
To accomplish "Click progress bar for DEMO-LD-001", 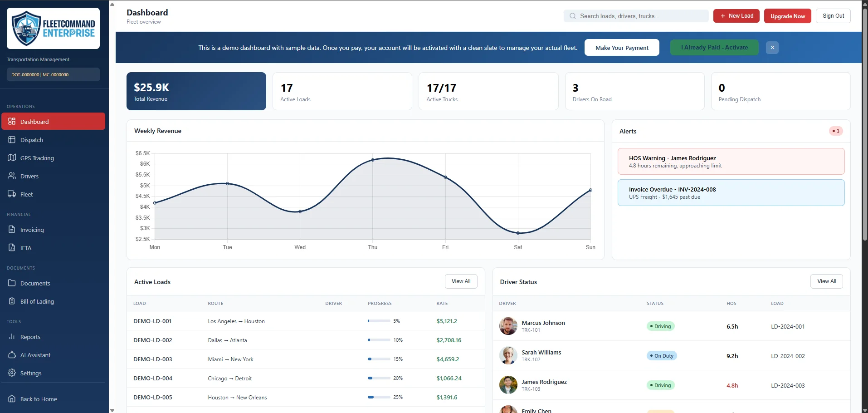I will point(379,321).
